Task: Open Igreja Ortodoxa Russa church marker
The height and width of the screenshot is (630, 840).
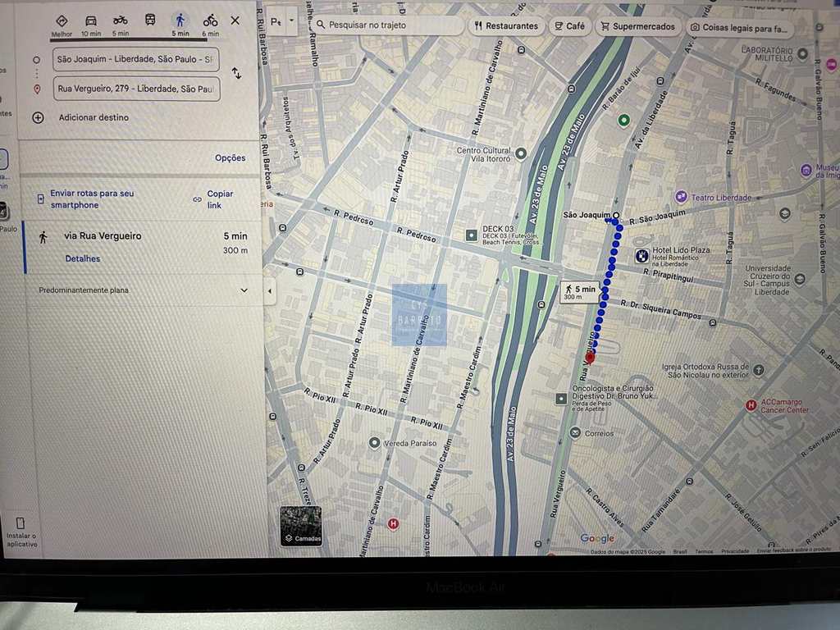Action: (758, 370)
